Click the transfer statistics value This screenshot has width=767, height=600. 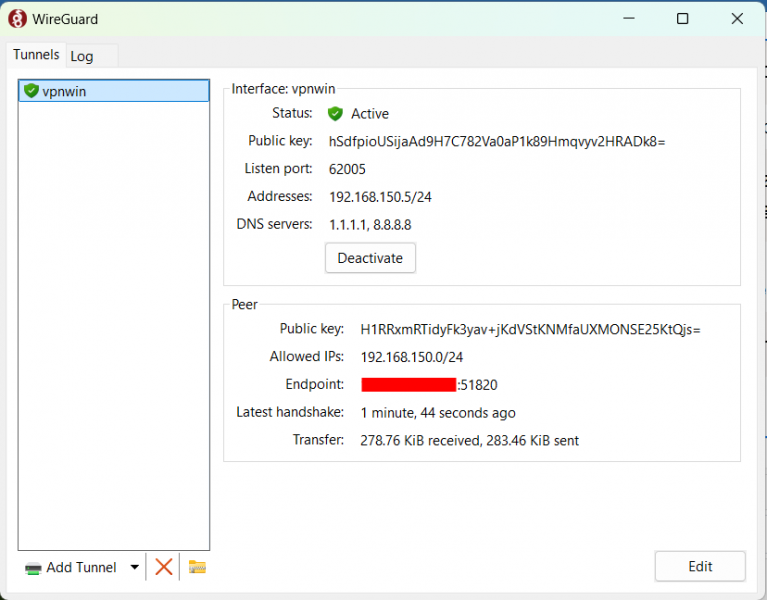[470, 441]
